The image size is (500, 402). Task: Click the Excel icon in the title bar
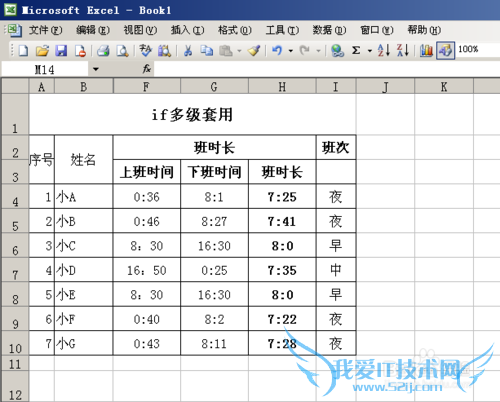click(x=10, y=10)
